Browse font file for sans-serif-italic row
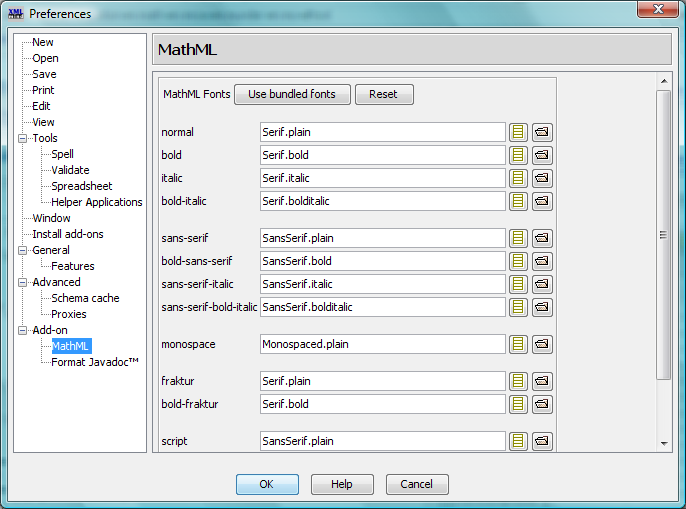The height and width of the screenshot is (509, 686). (542, 284)
